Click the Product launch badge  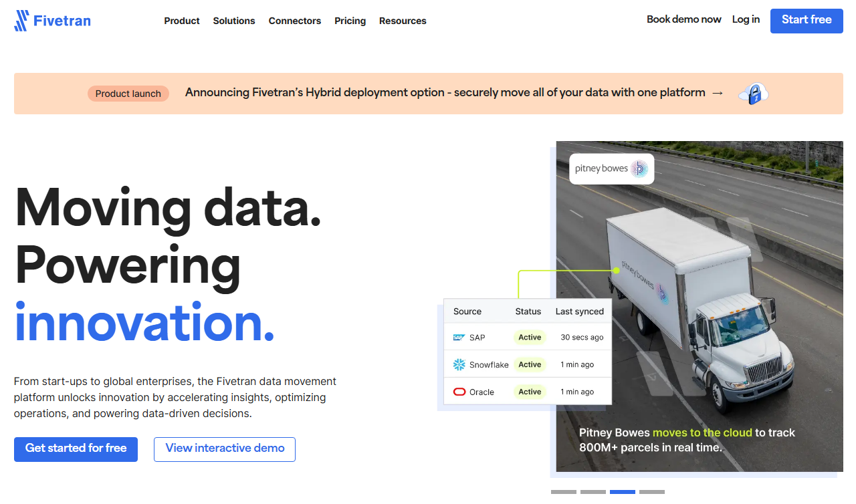(128, 94)
